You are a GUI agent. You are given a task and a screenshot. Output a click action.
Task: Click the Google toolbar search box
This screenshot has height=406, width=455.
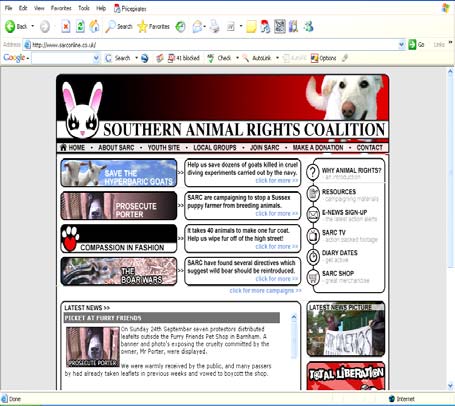62,58
